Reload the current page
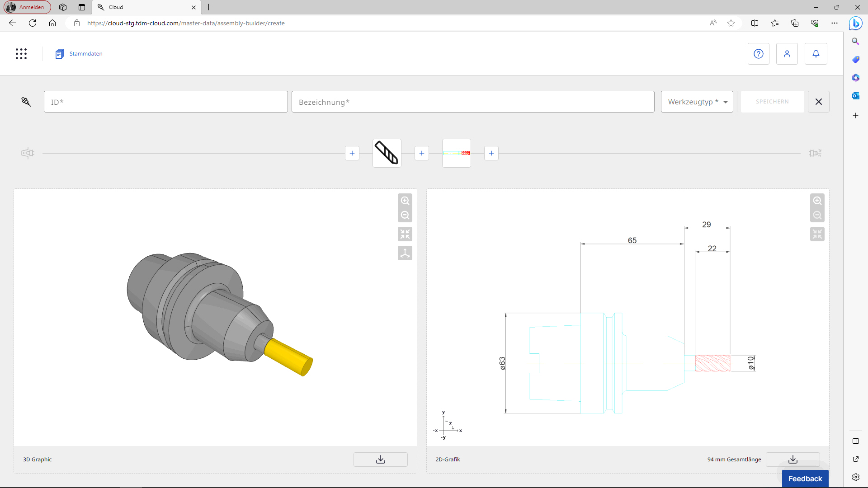 [x=33, y=23]
